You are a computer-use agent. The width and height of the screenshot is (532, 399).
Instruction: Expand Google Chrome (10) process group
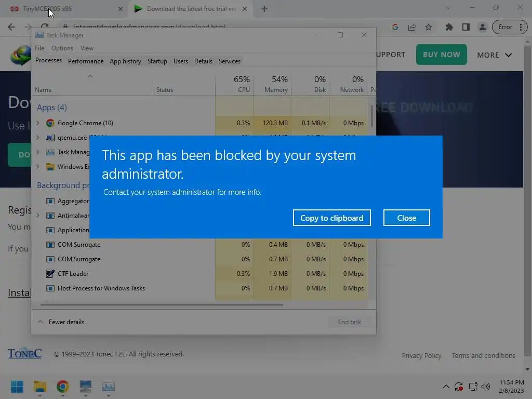[37, 123]
